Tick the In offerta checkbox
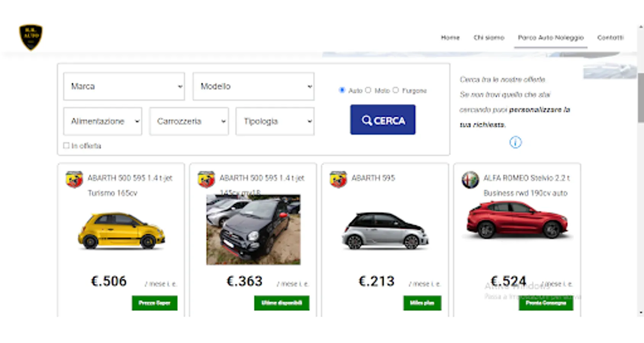The width and height of the screenshot is (644, 343). (x=66, y=146)
